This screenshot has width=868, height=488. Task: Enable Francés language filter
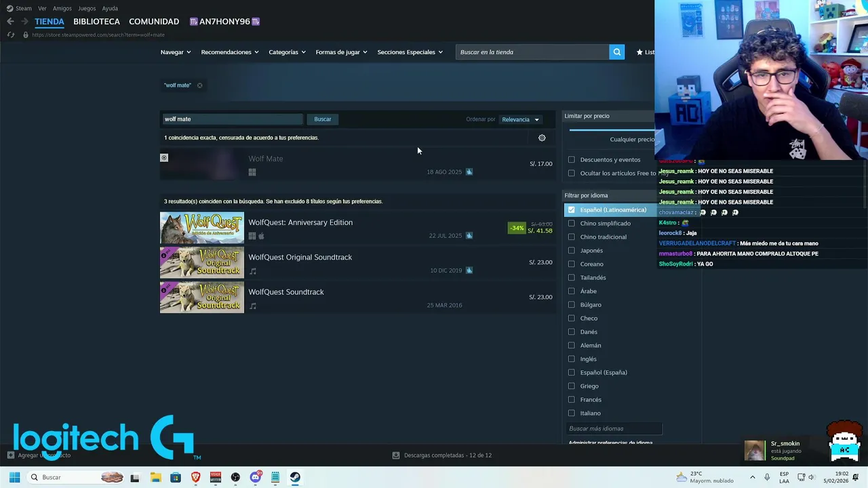point(572,400)
